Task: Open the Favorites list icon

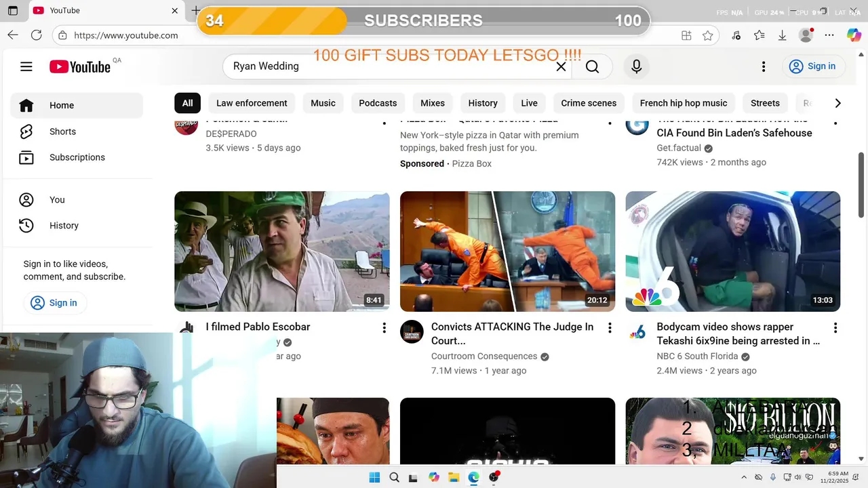Action: tap(759, 36)
